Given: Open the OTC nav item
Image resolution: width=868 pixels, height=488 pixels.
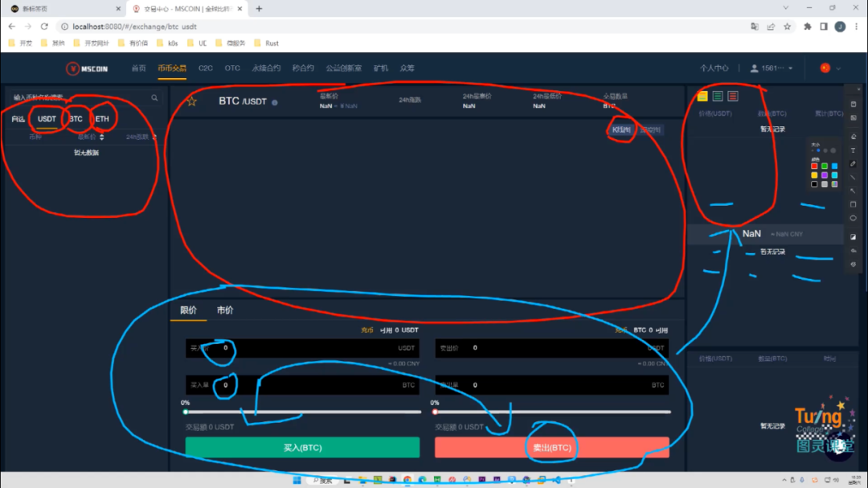Looking at the screenshot, I should [232, 68].
